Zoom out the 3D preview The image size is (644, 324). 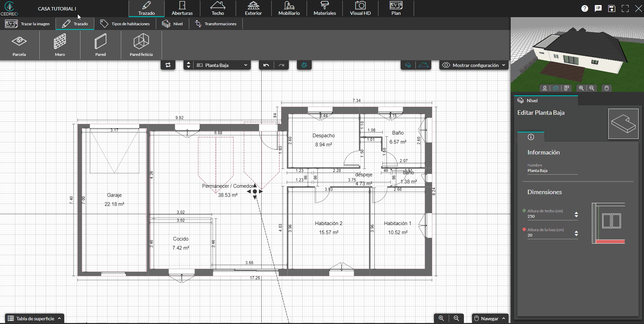click(x=592, y=88)
